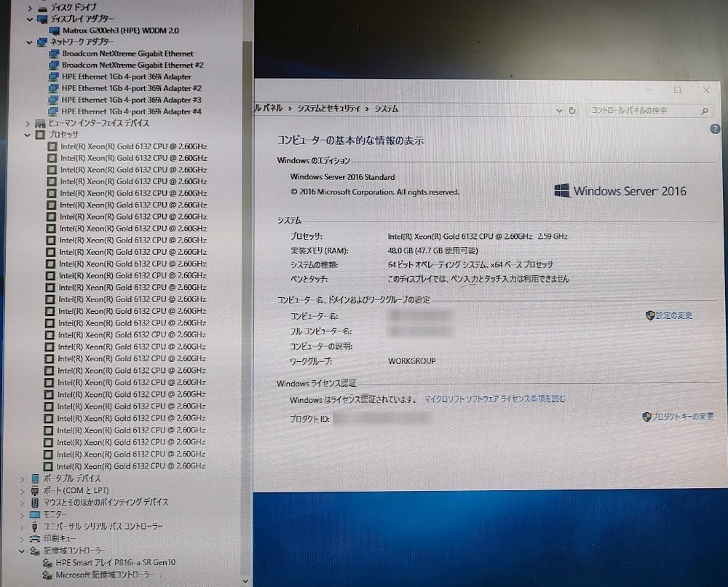Click the WORKGROUP workgroup value
This screenshot has width=728, height=587.
pos(412,361)
